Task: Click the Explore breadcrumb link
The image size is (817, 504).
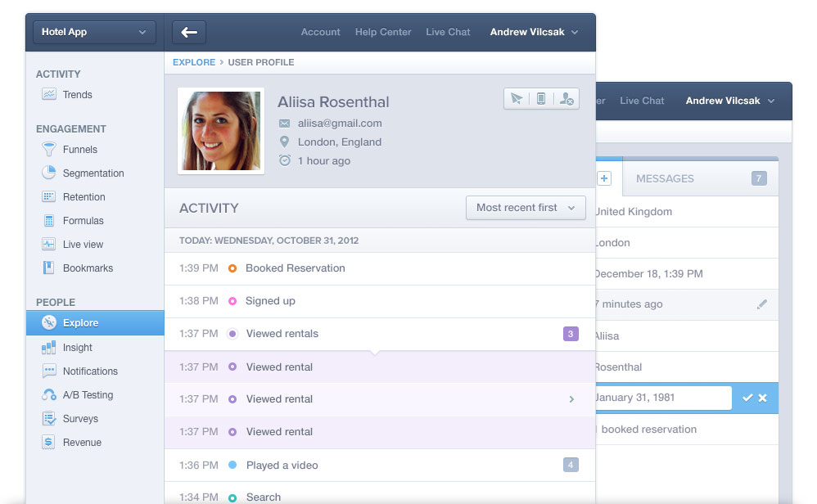Action: (x=194, y=62)
